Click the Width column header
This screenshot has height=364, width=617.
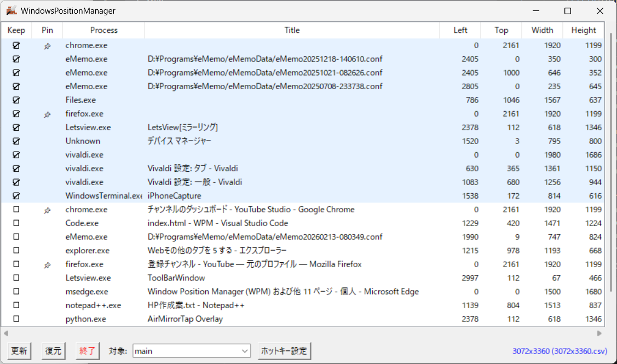tap(542, 31)
